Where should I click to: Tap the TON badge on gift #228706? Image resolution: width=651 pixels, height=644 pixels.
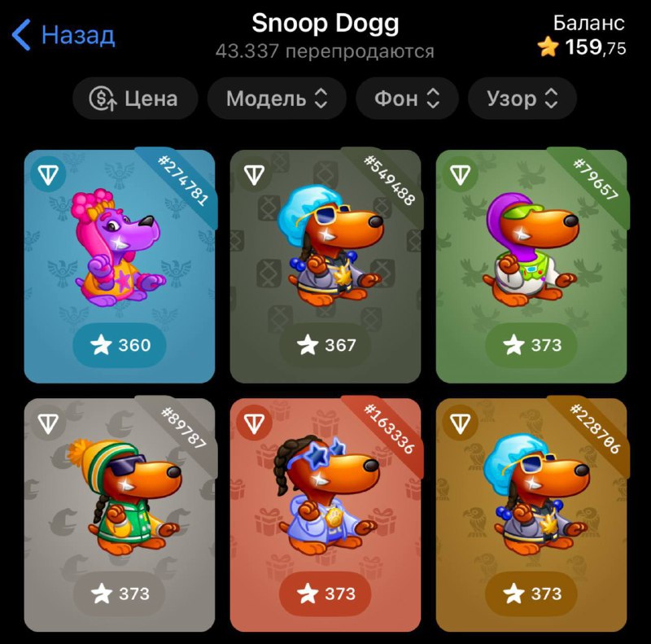pyautogui.click(x=460, y=423)
